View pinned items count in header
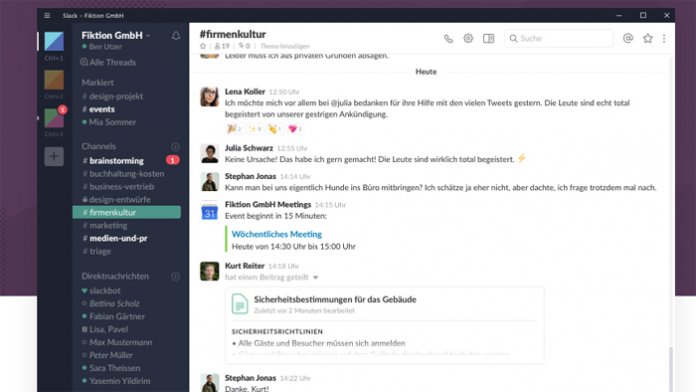Viewport: 696px width, 392px height. coord(244,46)
